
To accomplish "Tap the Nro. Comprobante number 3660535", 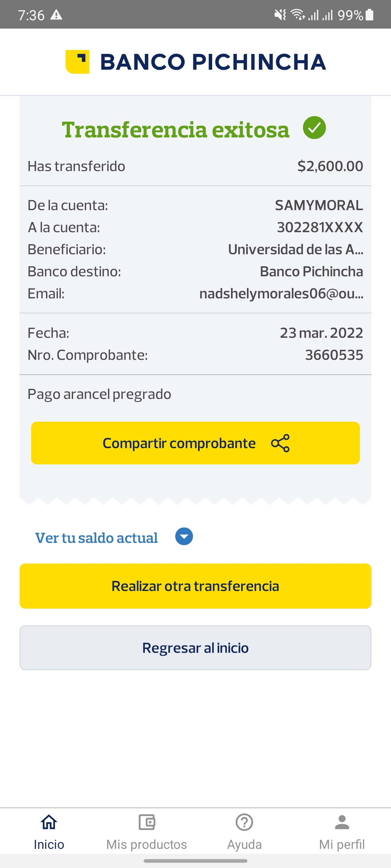I will point(334,355).
